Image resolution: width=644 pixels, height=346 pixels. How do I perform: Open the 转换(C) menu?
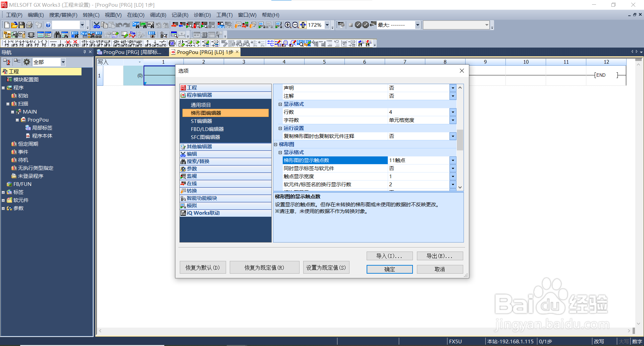pyautogui.click(x=91, y=15)
